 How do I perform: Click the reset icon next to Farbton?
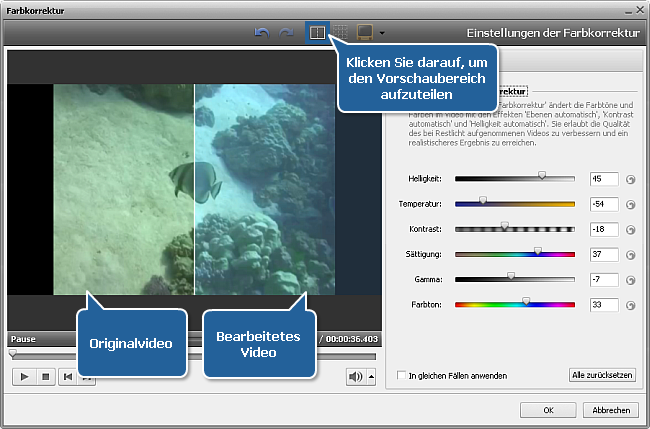(630, 305)
